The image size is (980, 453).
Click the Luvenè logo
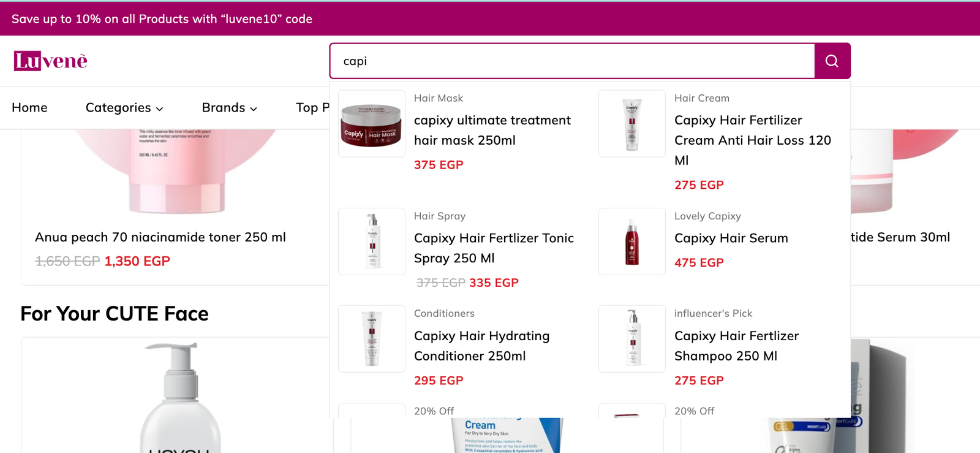pyautogui.click(x=51, y=61)
